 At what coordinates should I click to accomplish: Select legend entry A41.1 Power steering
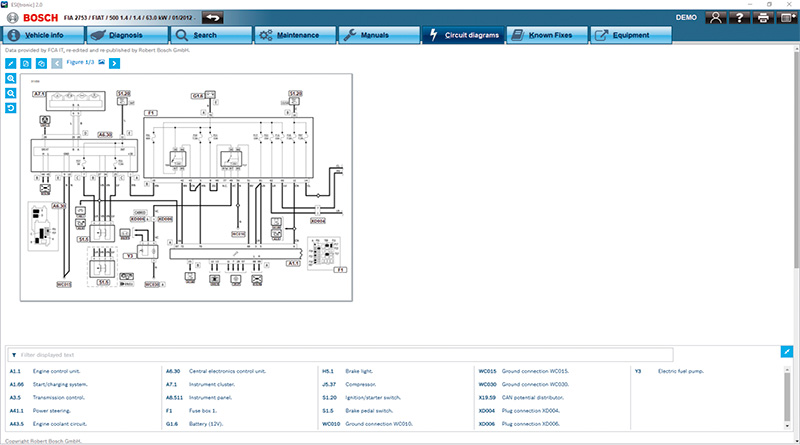click(x=40, y=411)
